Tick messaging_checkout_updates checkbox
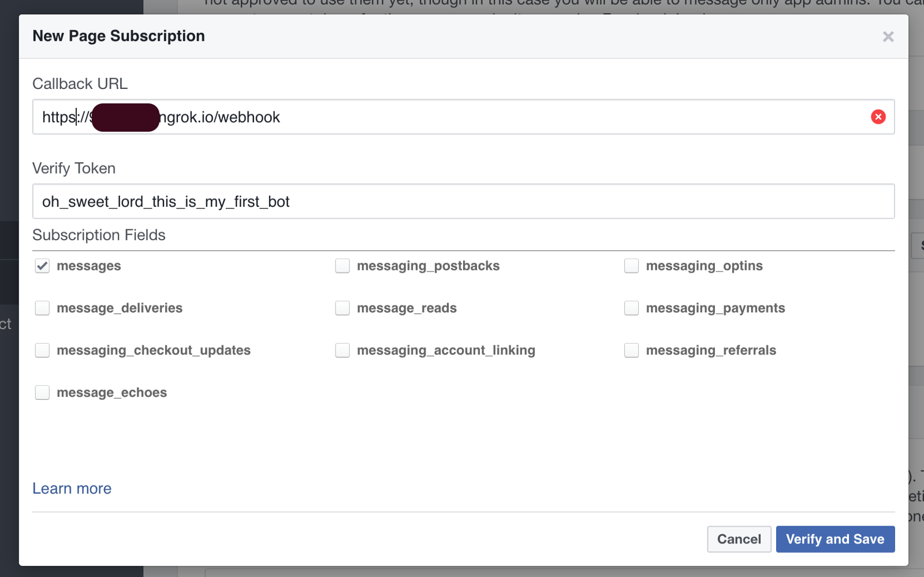Screen dimensions: 924x577 pyautogui.click(x=42, y=350)
